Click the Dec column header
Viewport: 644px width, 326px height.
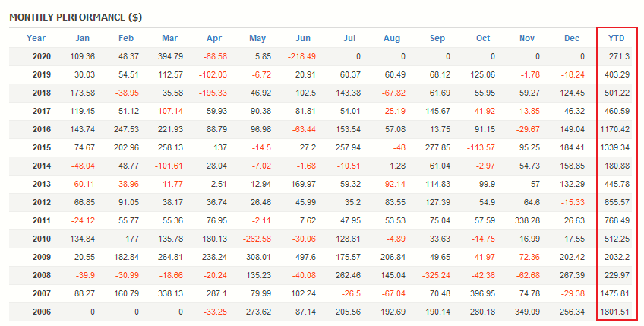pyautogui.click(x=572, y=38)
